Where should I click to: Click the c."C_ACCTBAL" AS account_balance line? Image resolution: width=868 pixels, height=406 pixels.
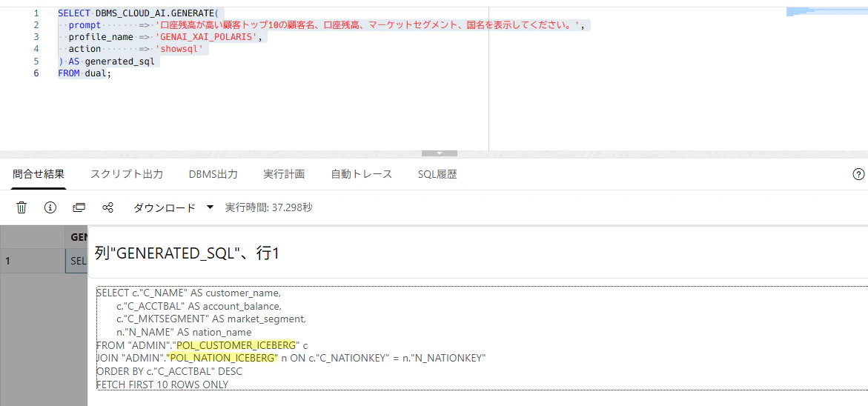click(199, 307)
